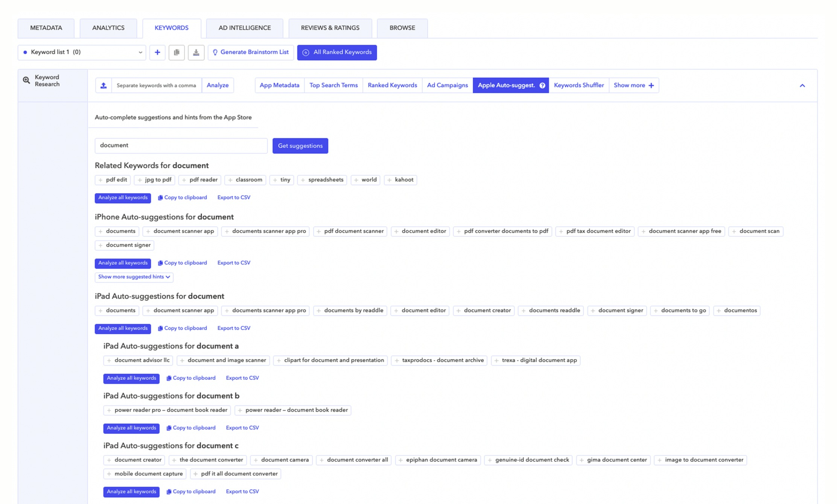Image resolution: width=837 pixels, height=504 pixels.
Task: Click the upload keywords file icon
Action: click(103, 85)
